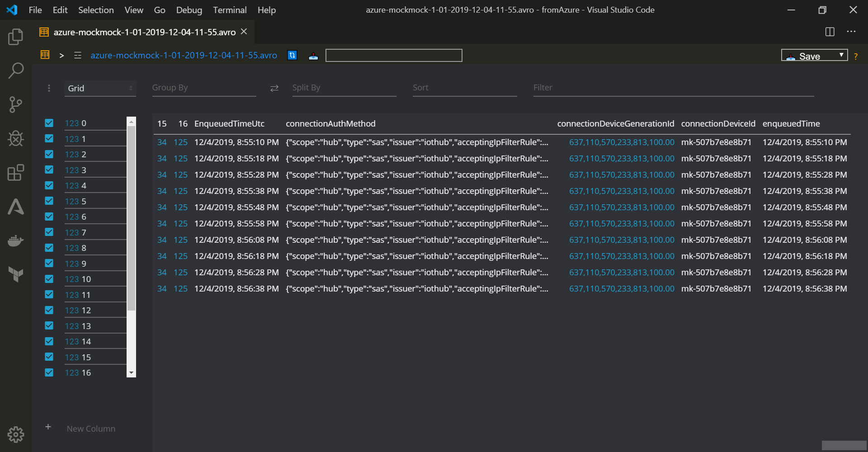
Task: Open the Terminal menu
Action: pos(229,9)
